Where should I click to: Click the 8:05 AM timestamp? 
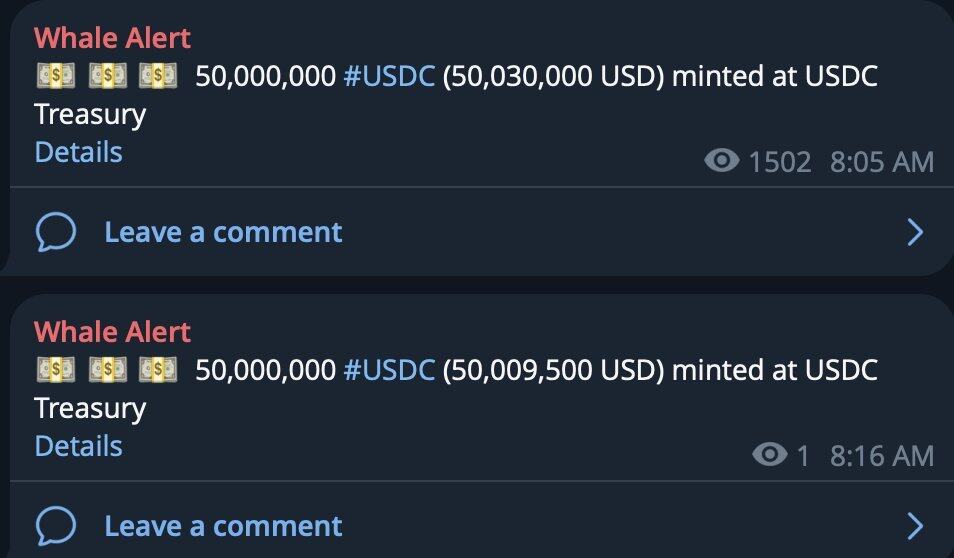click(881, 162)
